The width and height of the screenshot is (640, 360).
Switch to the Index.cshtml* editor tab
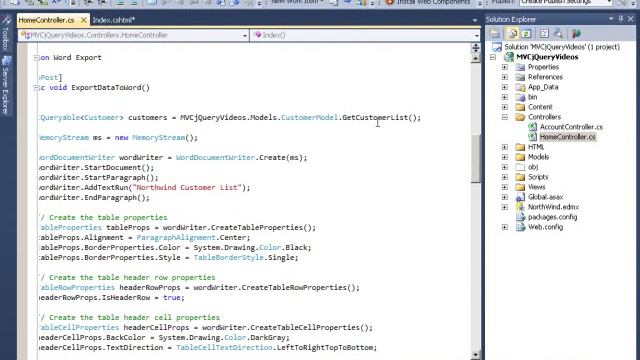pyautogui.click(x=113, y=20)
